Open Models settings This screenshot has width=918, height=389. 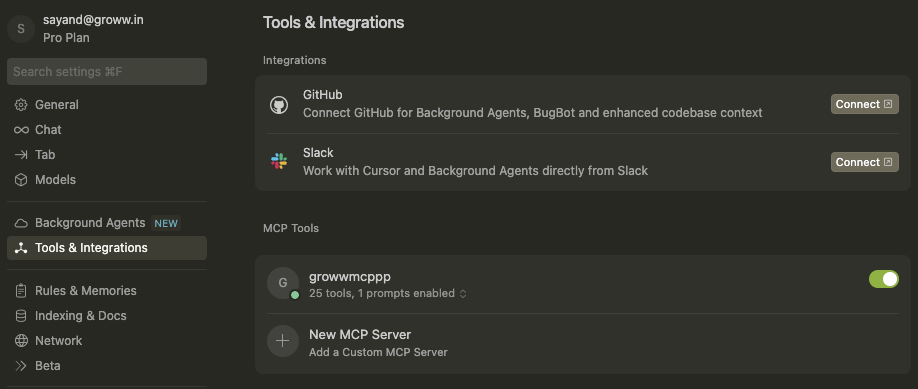[x=107, y=180]
